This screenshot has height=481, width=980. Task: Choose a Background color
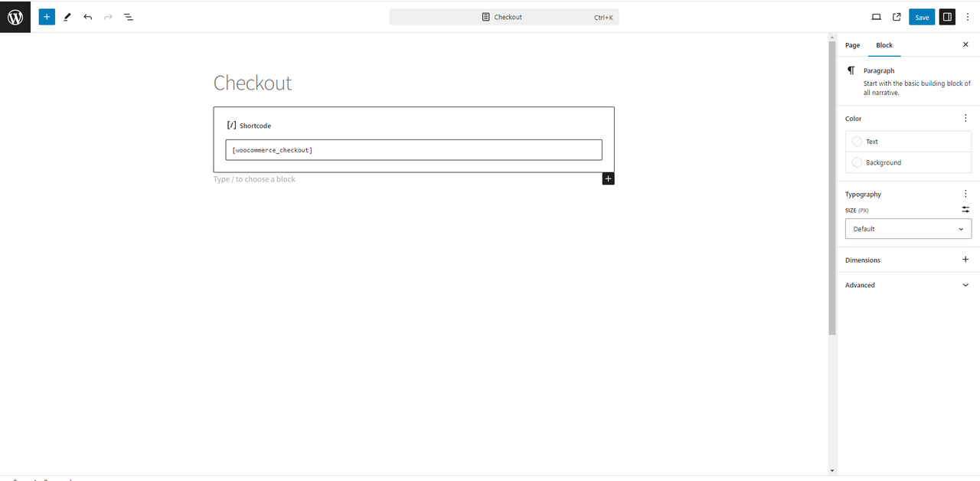(908, 162)
